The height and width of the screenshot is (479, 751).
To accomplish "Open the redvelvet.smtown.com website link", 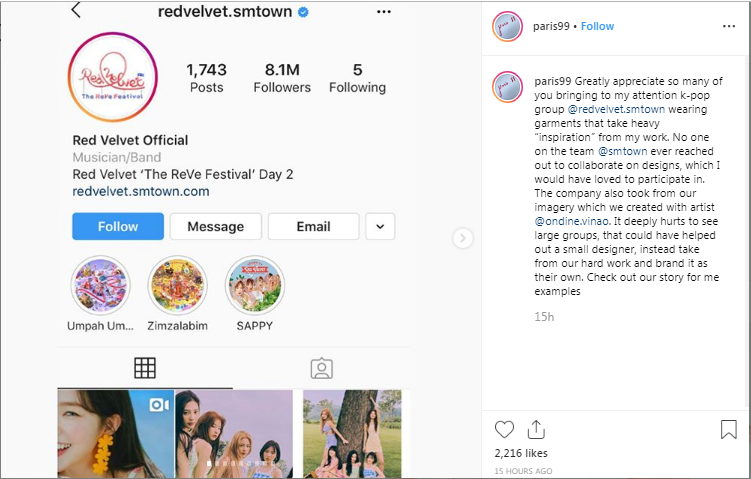I will pyautogui.click(x=141, y=190).
